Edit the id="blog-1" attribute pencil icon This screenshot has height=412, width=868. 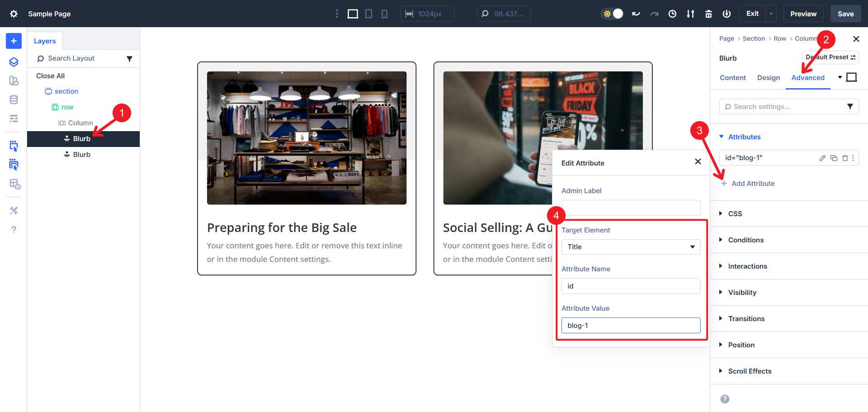pyautogui.click(x=822, y=158)
